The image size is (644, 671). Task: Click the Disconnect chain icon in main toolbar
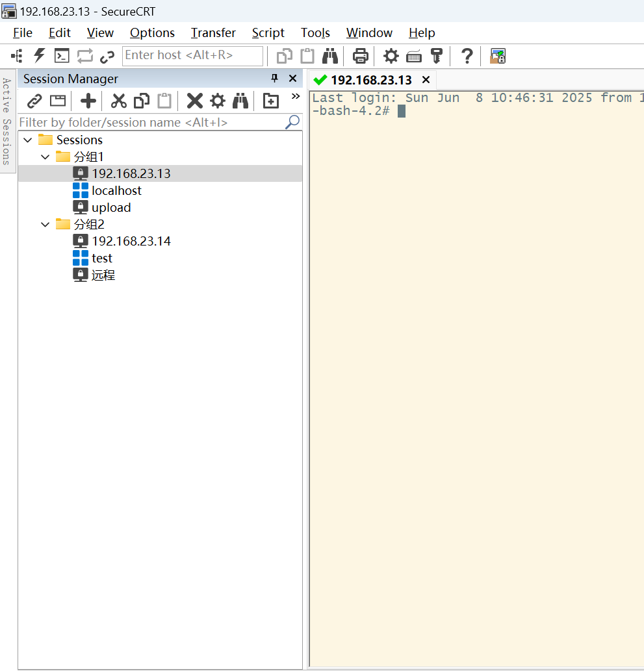107,56
